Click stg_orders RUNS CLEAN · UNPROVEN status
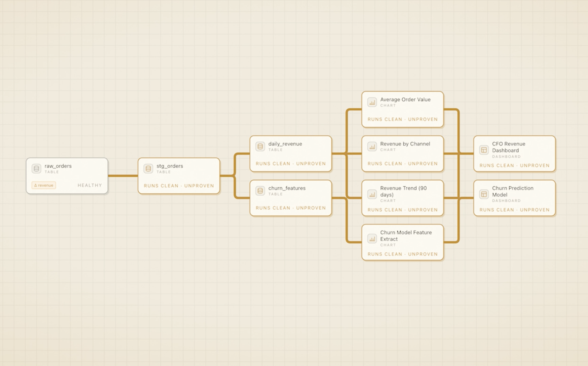The image size is (588, 366). pos(179,186)
